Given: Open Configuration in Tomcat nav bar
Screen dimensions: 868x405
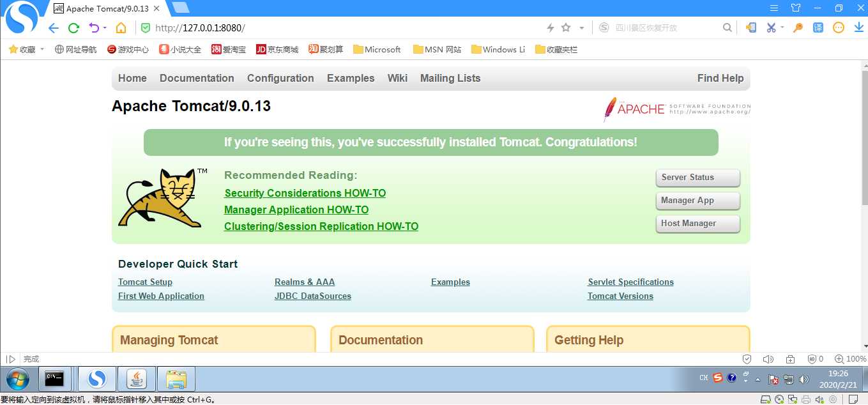Looking at the screenshot, I should pos(280,78).
